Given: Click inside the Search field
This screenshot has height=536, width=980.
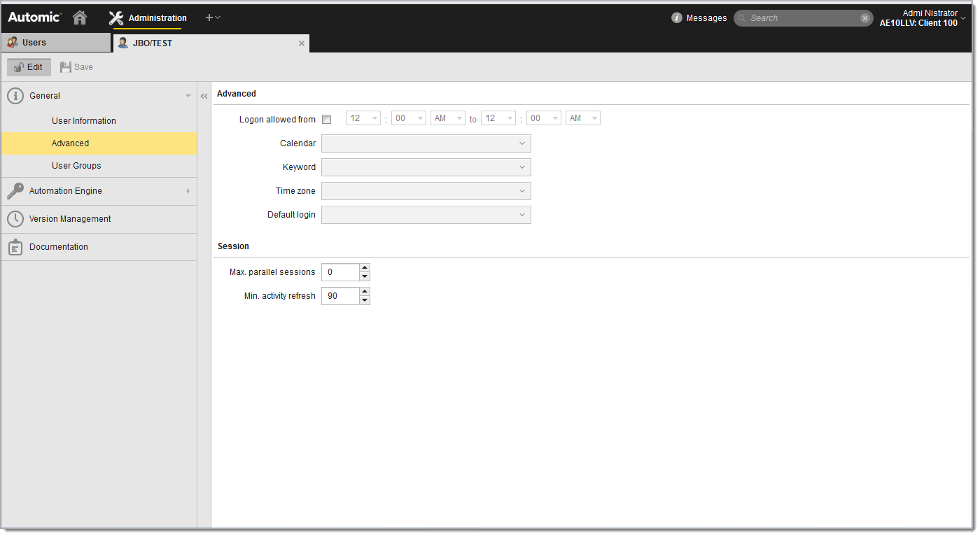Looking at the screenshot, I should [798, 17].
